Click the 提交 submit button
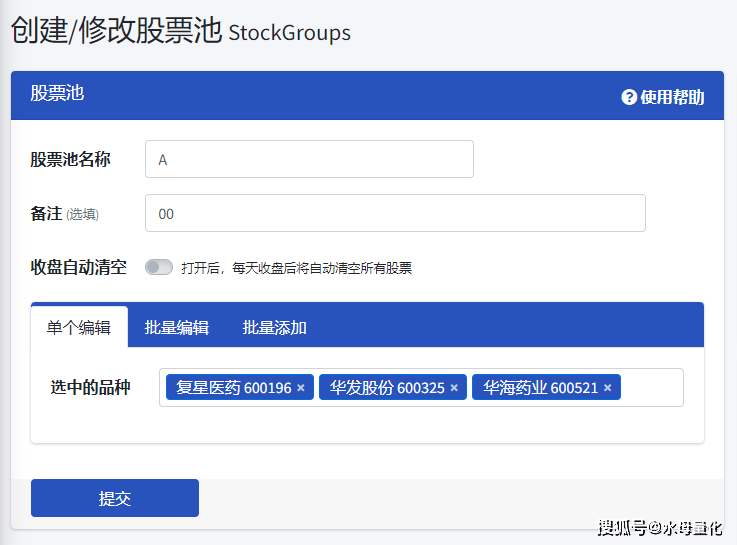The image size is (737, 545). (115, 498)
